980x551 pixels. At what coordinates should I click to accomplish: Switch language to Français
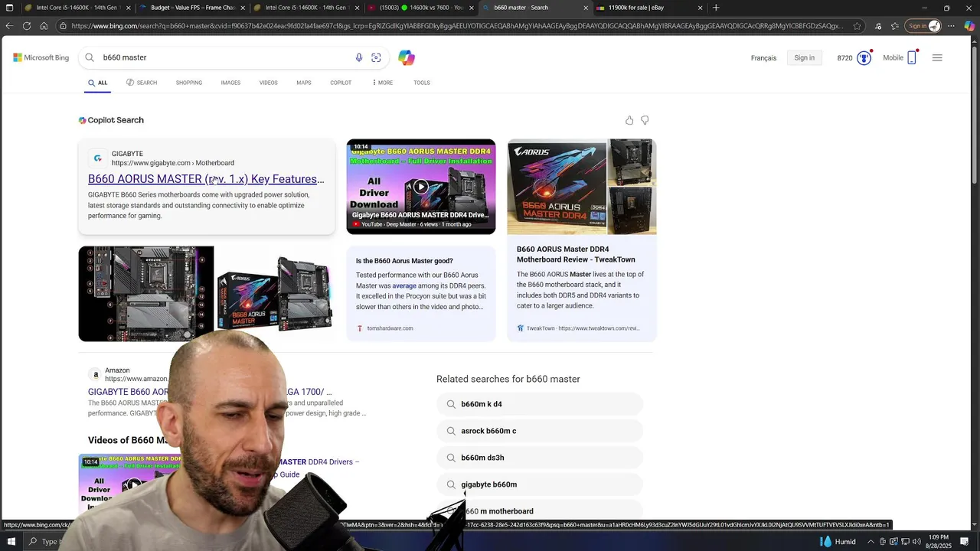point(763,58)
